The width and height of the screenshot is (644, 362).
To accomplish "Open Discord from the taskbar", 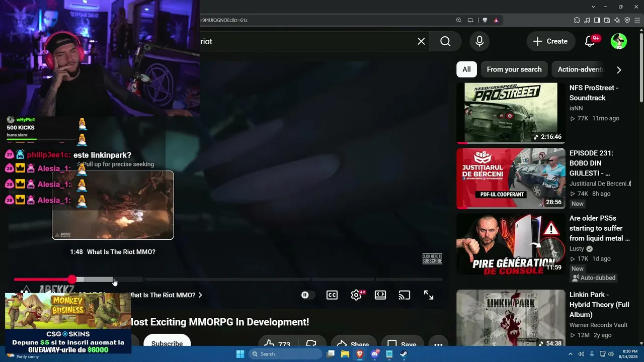I will pos(374,354).
